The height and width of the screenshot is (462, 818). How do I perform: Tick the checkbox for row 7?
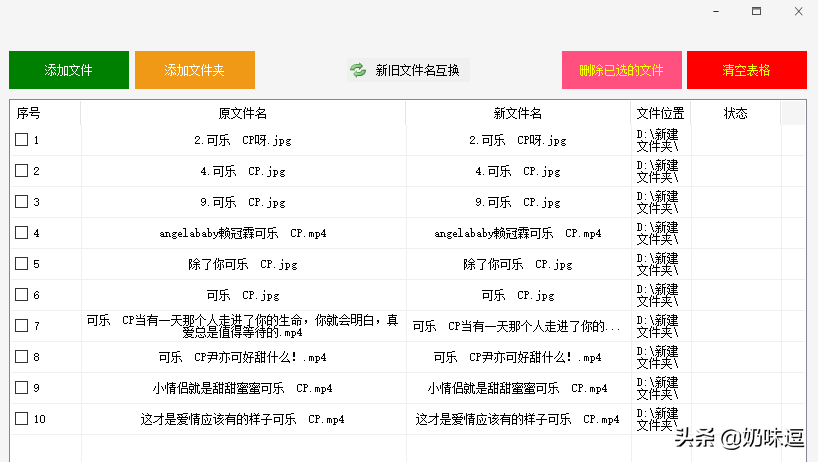(x=21, y=325)
